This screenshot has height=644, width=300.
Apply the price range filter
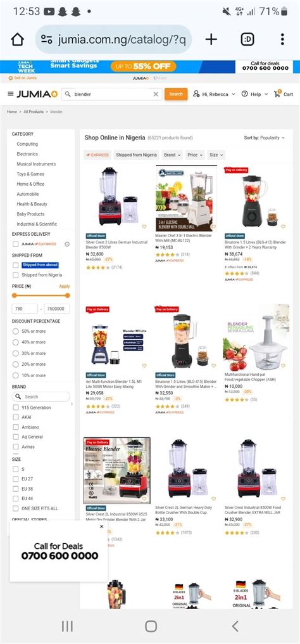[x=65, y=287]
